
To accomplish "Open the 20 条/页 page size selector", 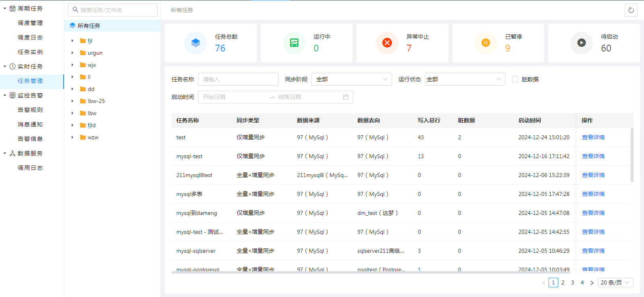I will pyautogui.click(x=615, y=283).
